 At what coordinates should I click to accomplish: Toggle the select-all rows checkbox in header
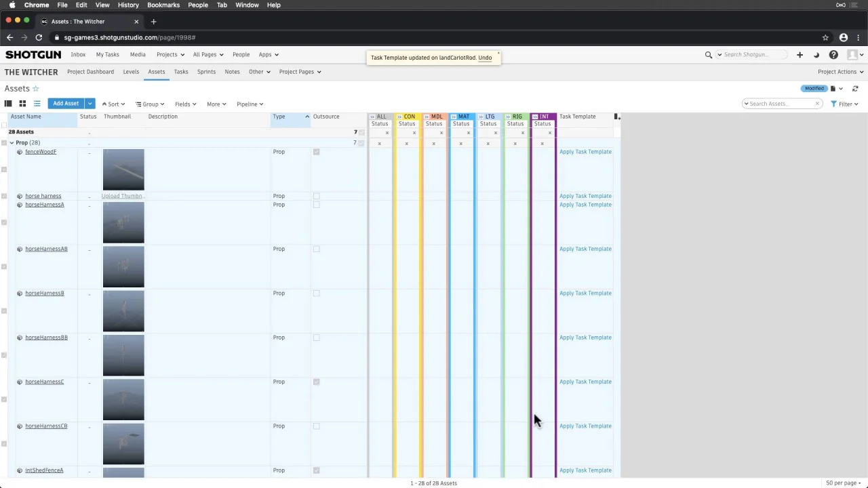pyautogui.click(x=4, y=125)
